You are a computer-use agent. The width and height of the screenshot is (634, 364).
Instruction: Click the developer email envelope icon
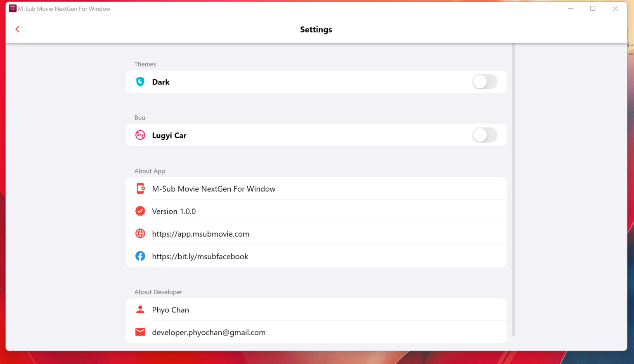tap(140, 332)
